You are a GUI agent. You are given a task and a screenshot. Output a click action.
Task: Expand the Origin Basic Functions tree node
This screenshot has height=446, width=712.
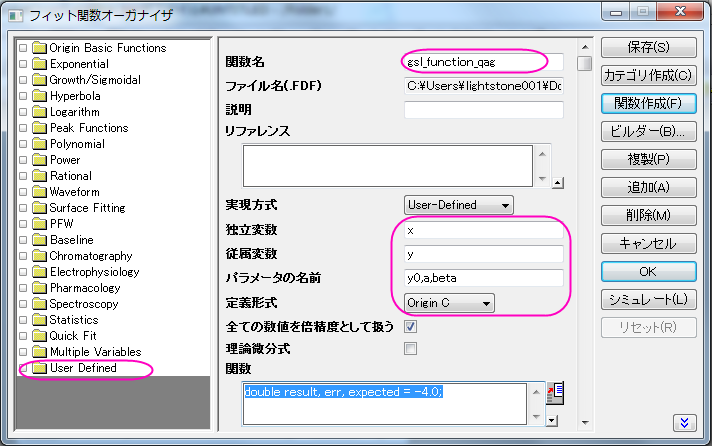[23, 48]
